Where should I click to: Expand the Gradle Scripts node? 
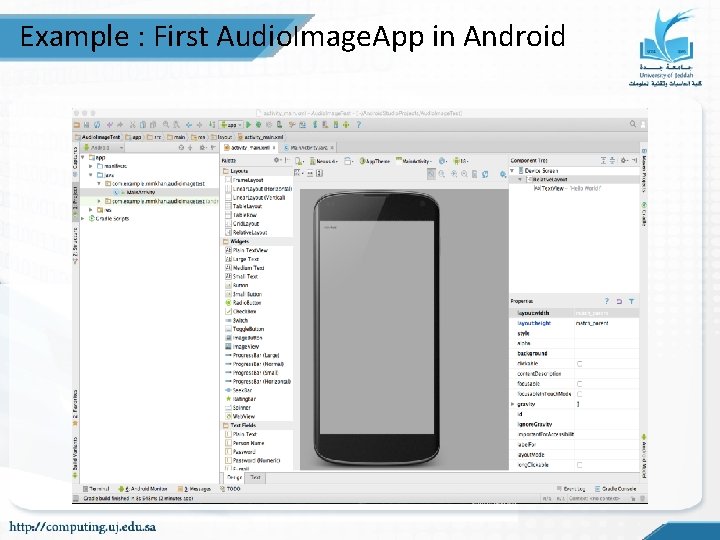[83, 219]
